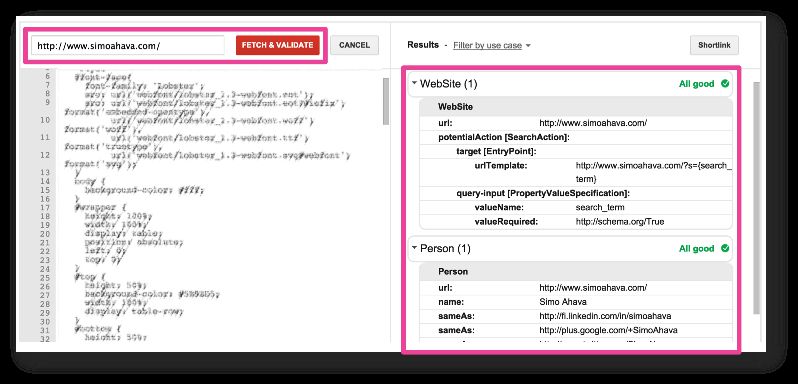798x384 pixels.
Task: Click the WebSite table header row
Action: [x=576, y=107]
